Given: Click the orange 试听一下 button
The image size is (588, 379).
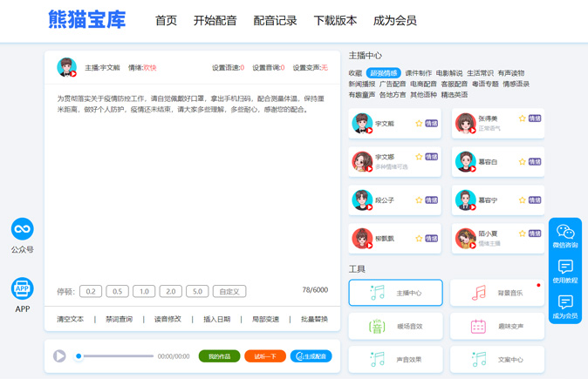Looking at the screenshot, I should click(265, 356).
